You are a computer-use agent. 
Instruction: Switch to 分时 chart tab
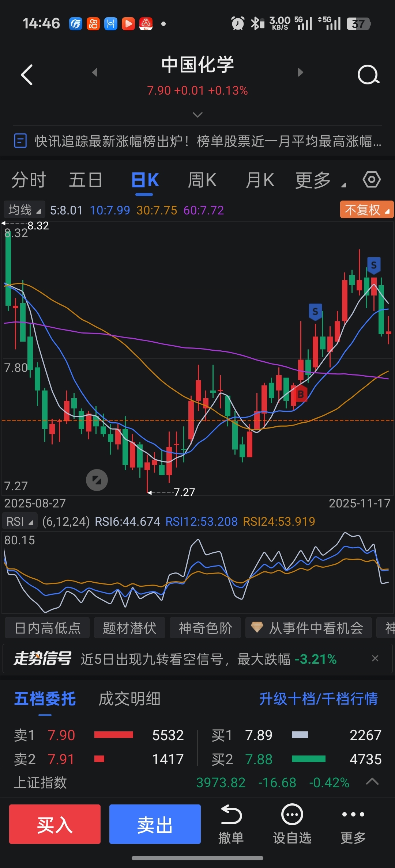(29, 180)
